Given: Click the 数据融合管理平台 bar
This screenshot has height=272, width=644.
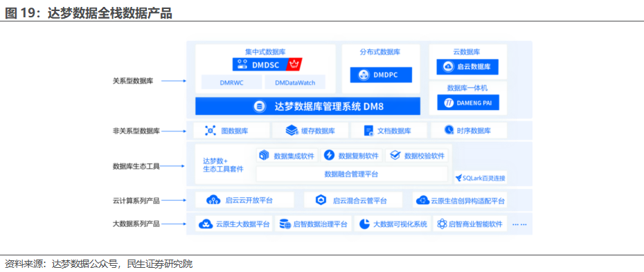Looking at the screenshot, I should (352, 174).
